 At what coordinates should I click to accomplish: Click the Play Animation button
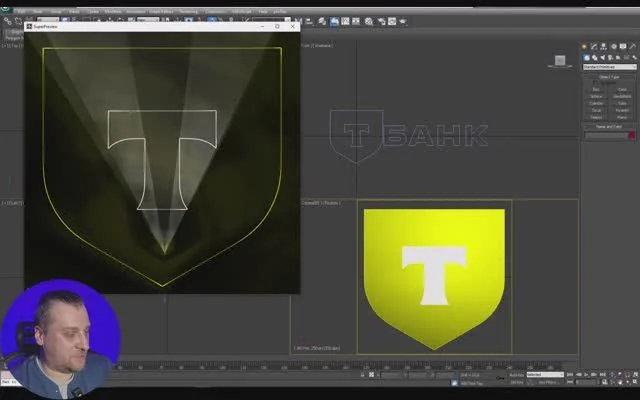tap(586, 374)
